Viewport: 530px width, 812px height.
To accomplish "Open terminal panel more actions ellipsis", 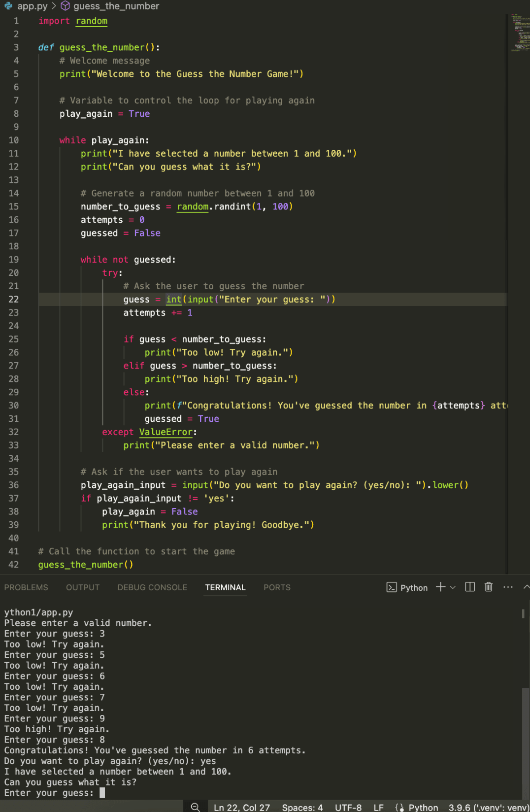I will [508, 587].
